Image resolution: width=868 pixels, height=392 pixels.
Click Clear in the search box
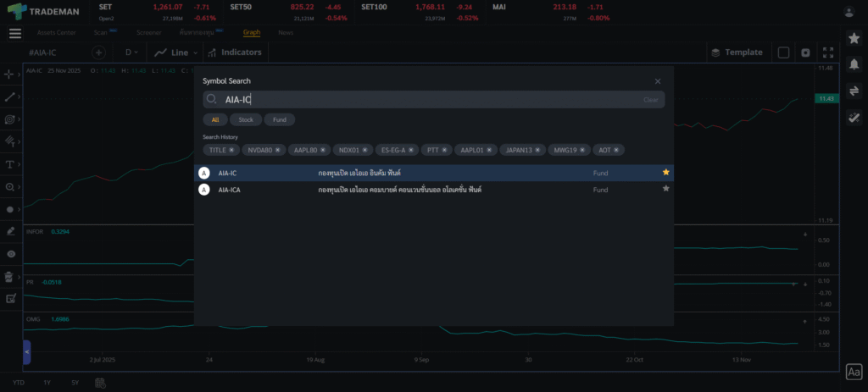point(650,100)
